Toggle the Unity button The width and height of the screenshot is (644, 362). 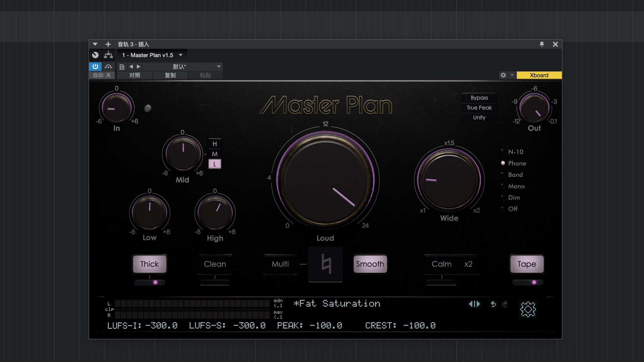[479, 117]
